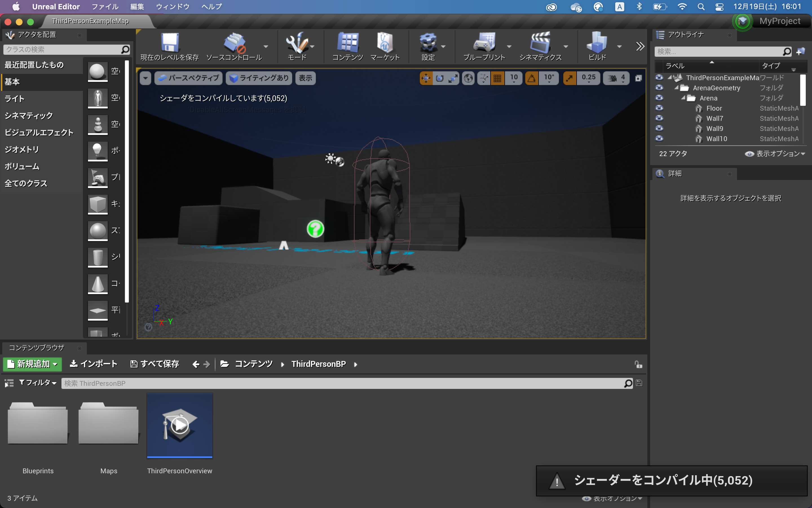This screenshot has height=508, width=812.
Task: Click the Build toolbar icon
Action: click(597, 43)
